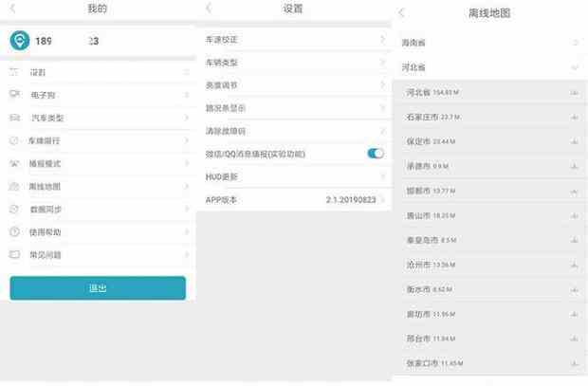Collapse the 河北省 province list
The width and height of the screenshot is (588, 386).
click(x=575, y=67)
